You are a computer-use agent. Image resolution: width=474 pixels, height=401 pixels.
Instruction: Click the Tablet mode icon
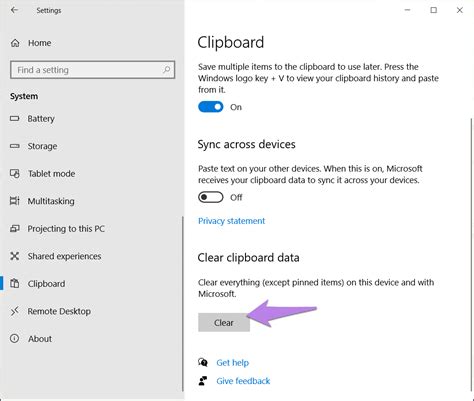point(15,173)
